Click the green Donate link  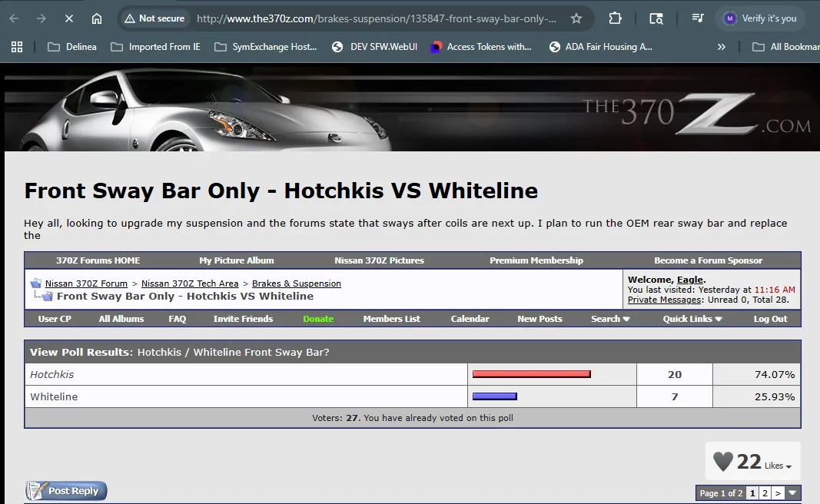pyautogui.click(x=318, y=319)
